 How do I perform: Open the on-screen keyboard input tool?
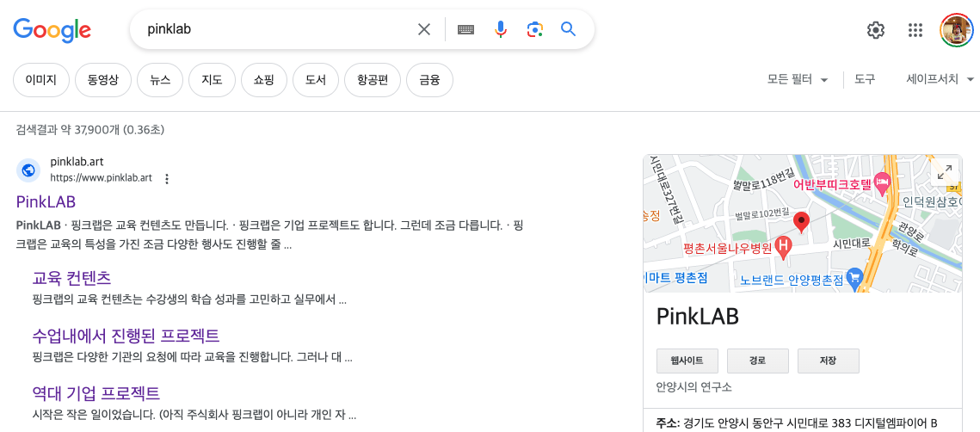tap(465, 29)
